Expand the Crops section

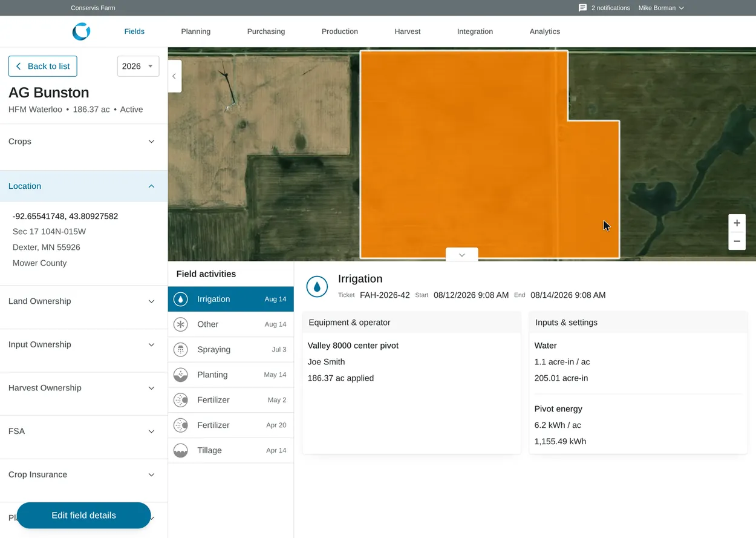[x=83, y=142]
